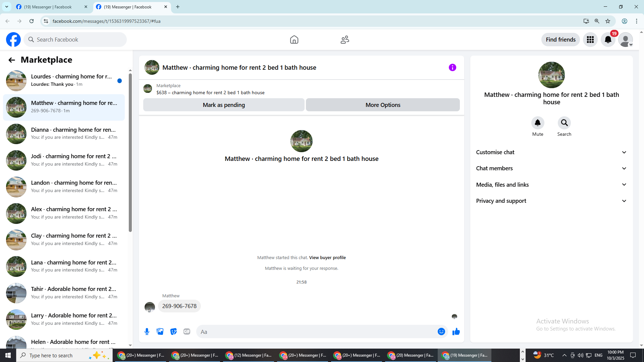Click the large house photo in right panel

(x=551, y=75)
